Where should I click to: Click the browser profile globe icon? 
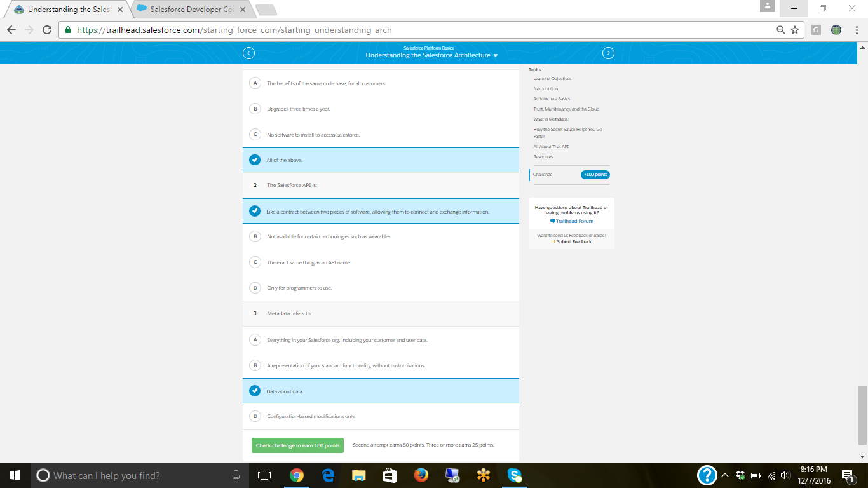pyautogui.click(x=837, y=30)
